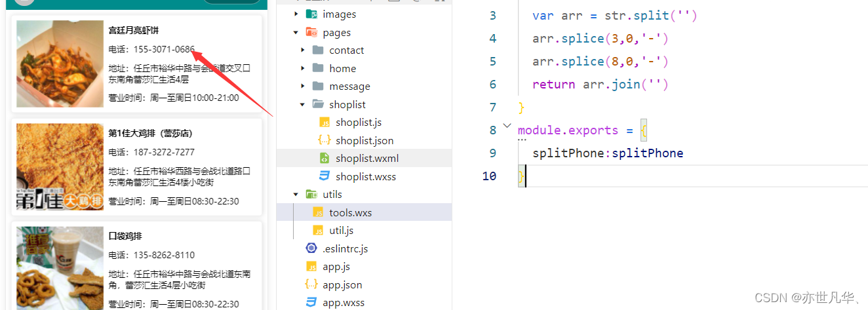Open app.json in the editor
The height and width of the screenshot is (310, 868).
point(342,284)
